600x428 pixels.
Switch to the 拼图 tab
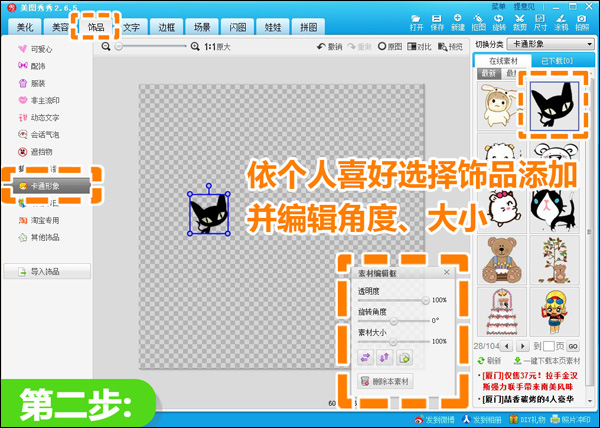pos(308,27)
